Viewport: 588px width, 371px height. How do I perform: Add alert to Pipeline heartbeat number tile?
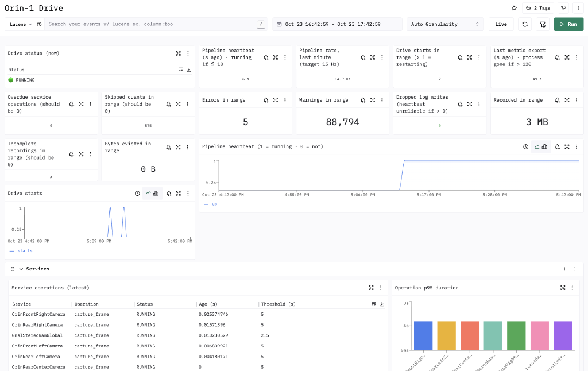pyautogui.click(x=266, y=57)
